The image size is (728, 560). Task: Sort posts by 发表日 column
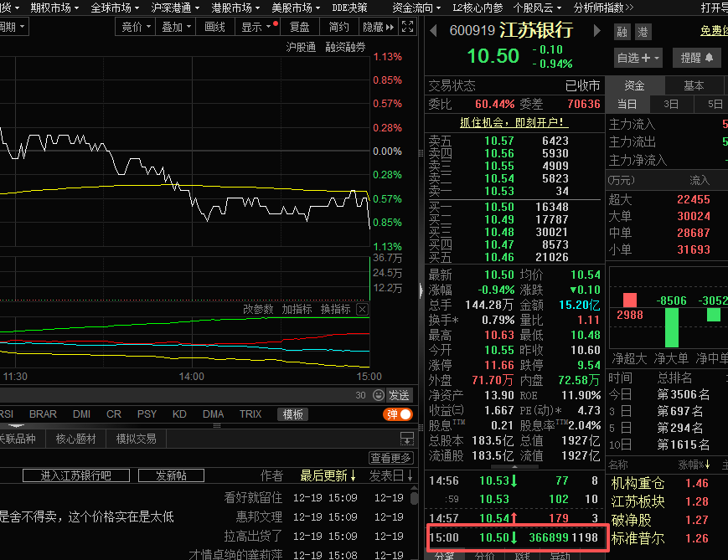point(391,475)
